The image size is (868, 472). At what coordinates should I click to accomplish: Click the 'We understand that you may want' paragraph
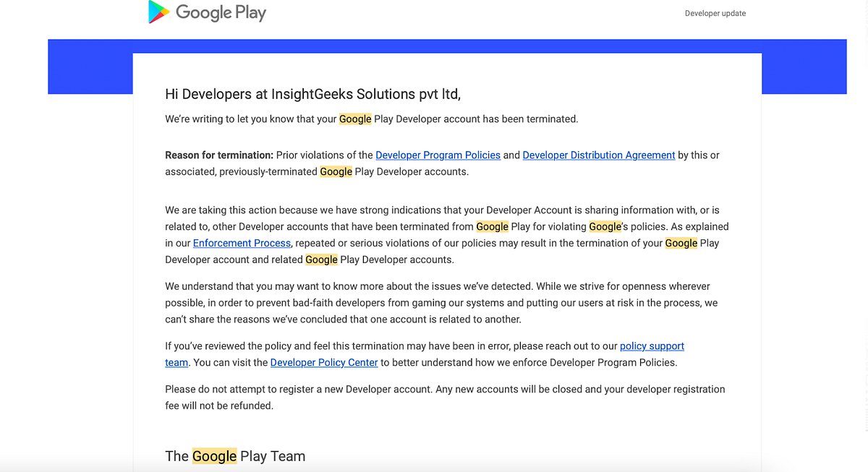(x=441, y=303)
